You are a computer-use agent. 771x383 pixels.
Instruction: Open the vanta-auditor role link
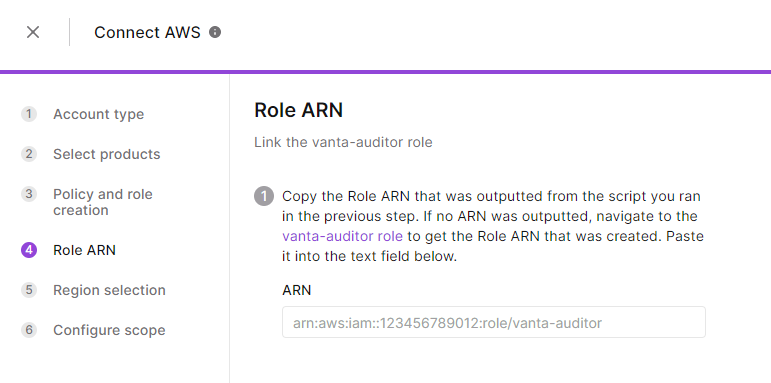click(x=342, y=236)
